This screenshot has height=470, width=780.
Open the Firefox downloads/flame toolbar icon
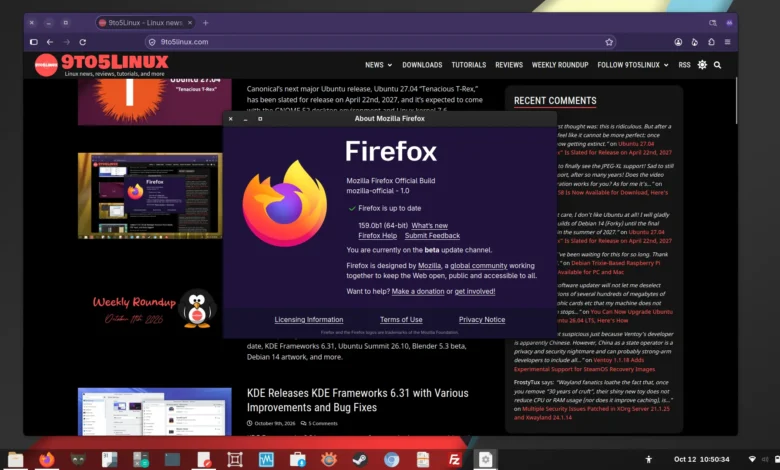click(694, 42)
